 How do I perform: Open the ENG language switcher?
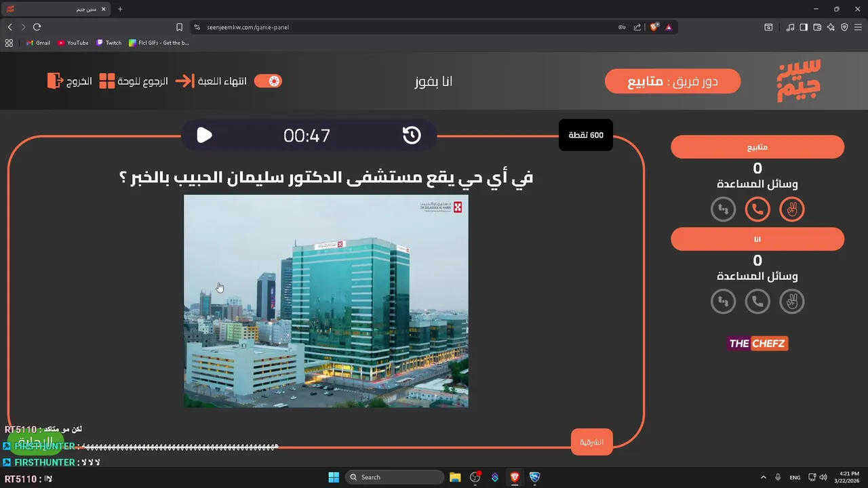click(795, 477)
